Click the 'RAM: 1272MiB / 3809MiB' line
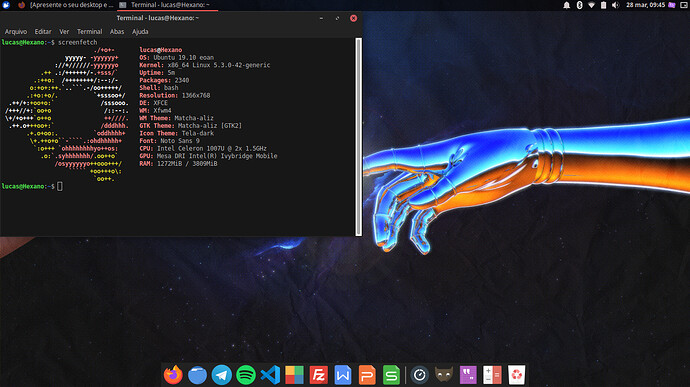 click(x=178, y=163)
